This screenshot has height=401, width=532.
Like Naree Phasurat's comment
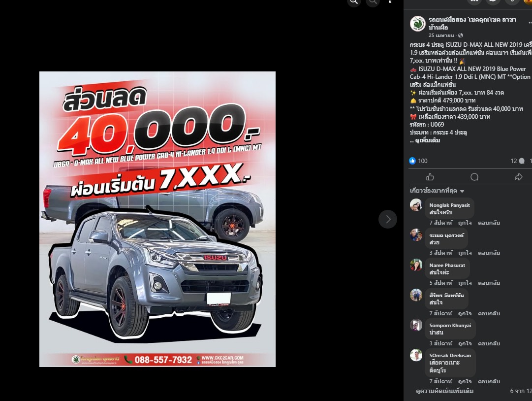pyautogui.click(x=465, y=283)
